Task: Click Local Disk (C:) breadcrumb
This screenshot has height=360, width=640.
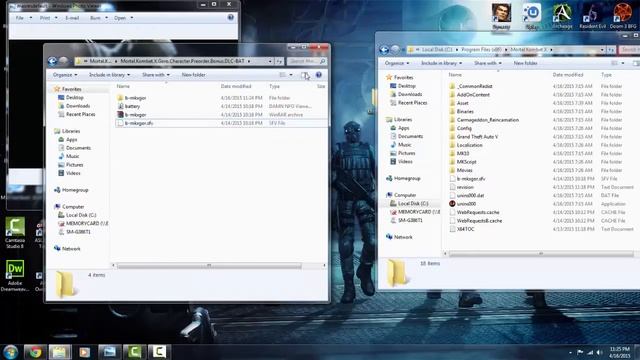Action: [x=437, y=50]
